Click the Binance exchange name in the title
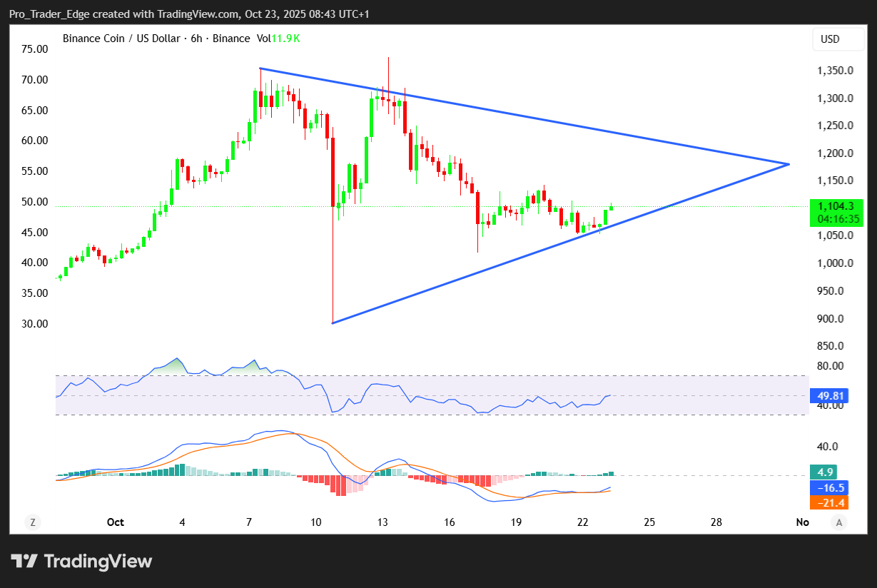Screen dimensions: 877x588 click(231, 39)
